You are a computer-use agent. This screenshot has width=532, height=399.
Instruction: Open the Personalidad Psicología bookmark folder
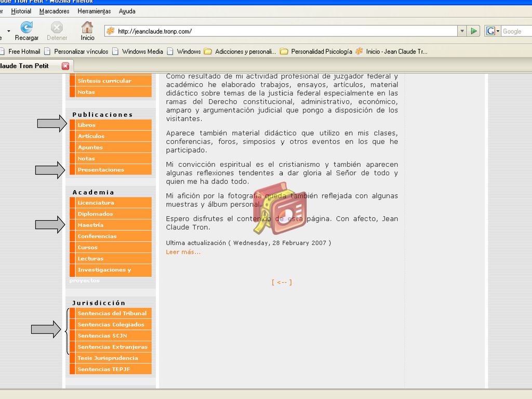(316, 51)
